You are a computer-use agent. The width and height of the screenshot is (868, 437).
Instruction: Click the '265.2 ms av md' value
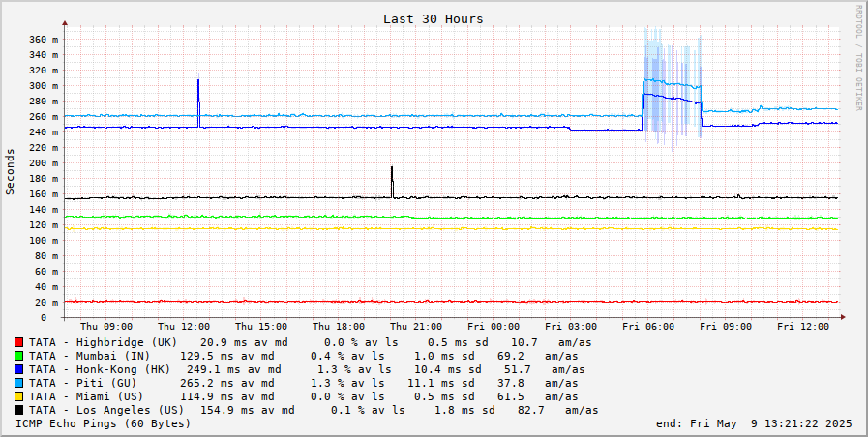coord(227,384)
